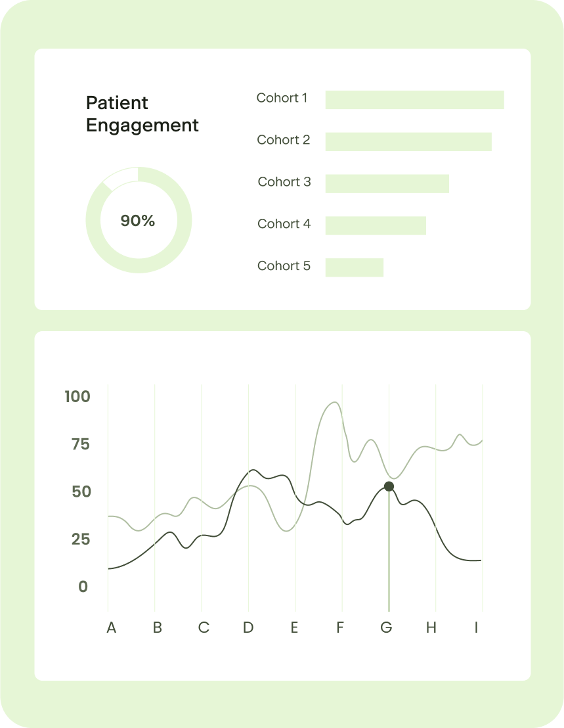Click the y-axis value 0

[x=83, y=587]
